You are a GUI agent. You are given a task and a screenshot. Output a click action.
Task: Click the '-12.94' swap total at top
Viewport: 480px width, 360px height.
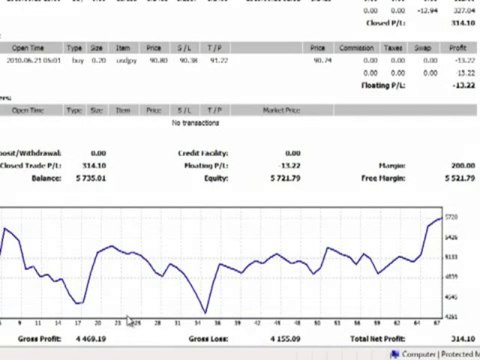(427, 11)
